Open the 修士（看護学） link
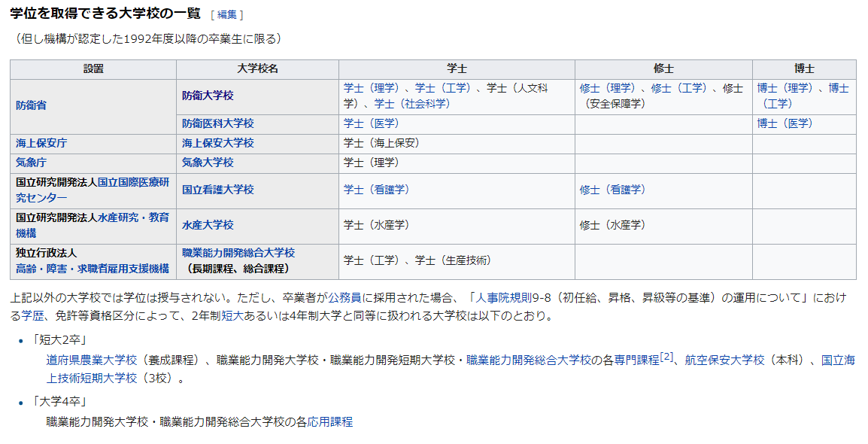The width and height of the screenshot is (868, 444). 612,190
